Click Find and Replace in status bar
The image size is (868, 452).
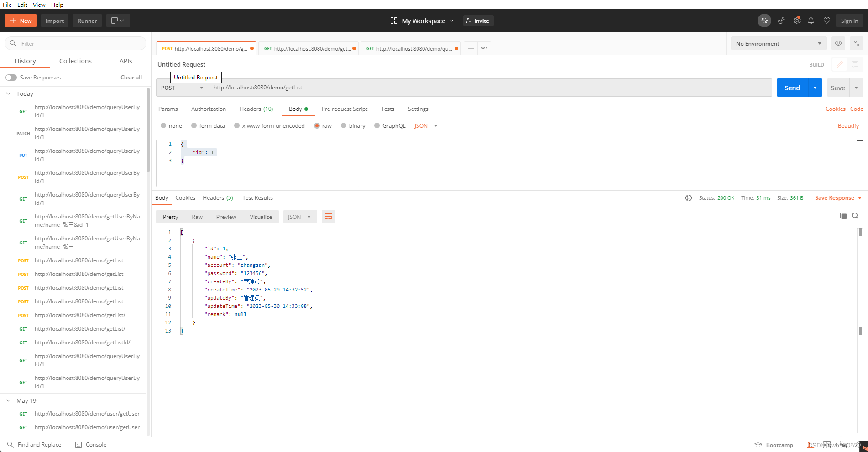[x=34, y=445]
